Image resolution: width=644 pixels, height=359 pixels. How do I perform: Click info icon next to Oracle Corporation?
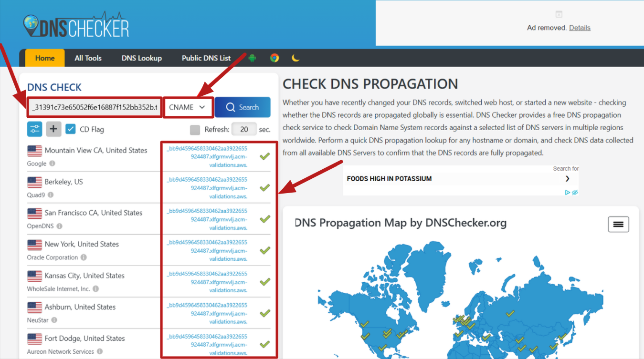pos(84,257)
